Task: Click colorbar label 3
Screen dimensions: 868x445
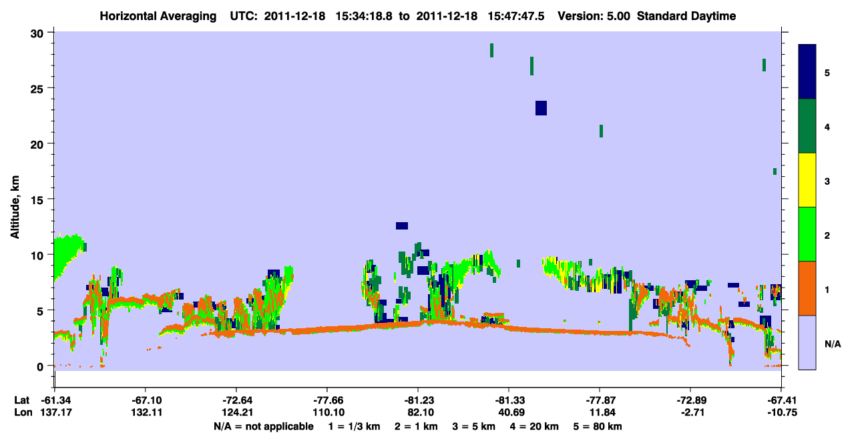Action: tap(827, 180)
